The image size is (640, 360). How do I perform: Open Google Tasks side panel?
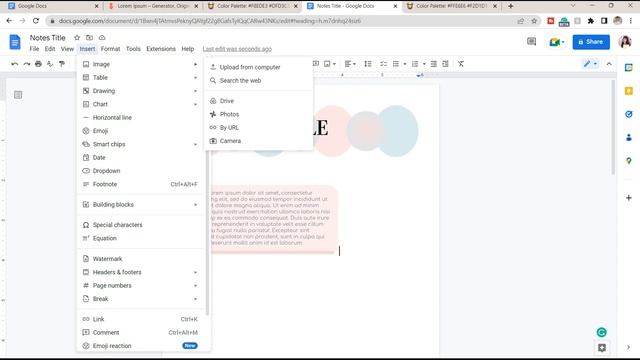pos(629,114)
